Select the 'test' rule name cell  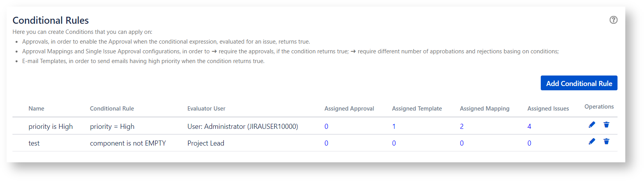tap(34, 143)
